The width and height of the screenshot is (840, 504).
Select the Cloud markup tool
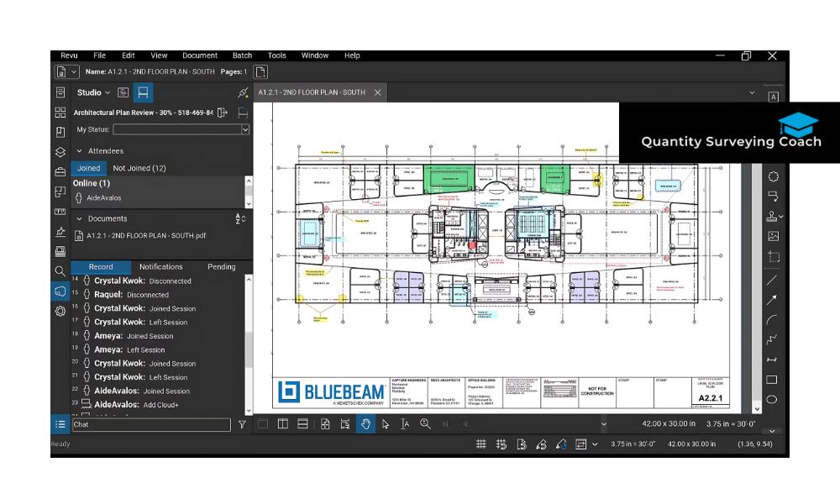pos(773,176)
